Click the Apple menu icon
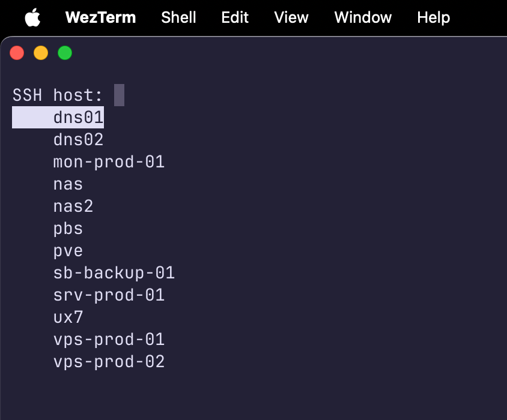507x420 pixels. (33, 17)
